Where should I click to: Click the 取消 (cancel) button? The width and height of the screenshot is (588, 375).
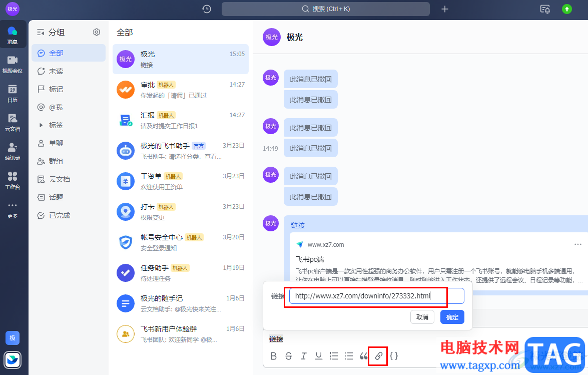[422, 317]
